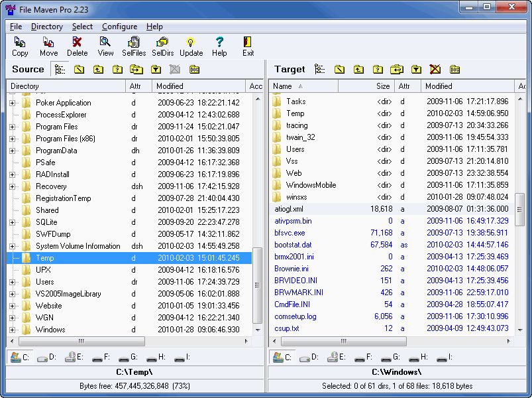
Task: Open the File menu
Action: pyautogui.click(x=16, y=27)
